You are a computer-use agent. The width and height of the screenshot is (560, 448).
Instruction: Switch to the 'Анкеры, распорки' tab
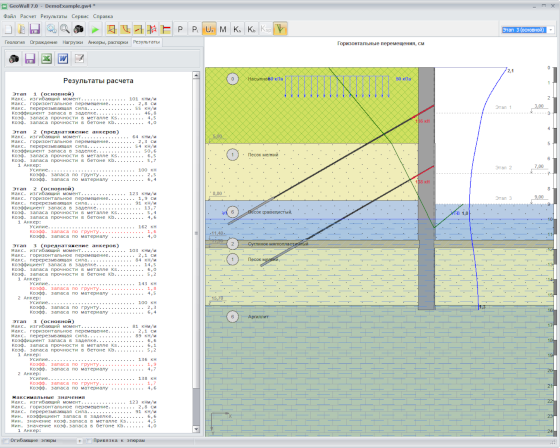108,42
